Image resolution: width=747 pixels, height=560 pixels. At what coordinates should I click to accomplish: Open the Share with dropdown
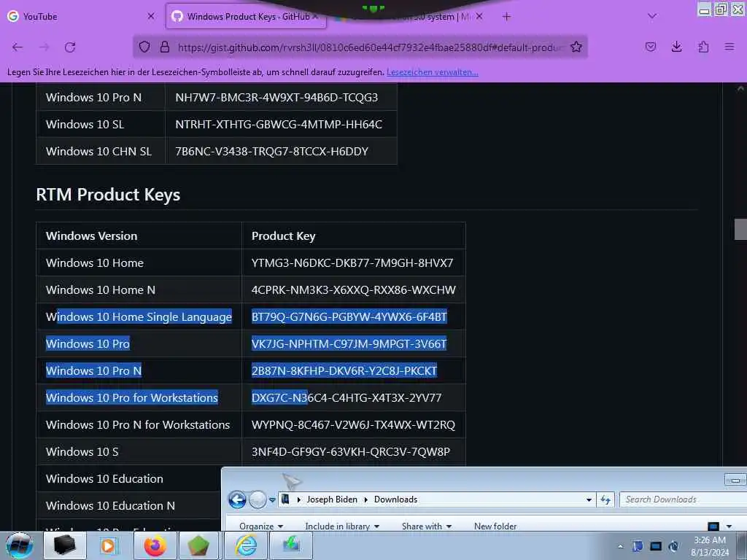click(x=426, y=526)
